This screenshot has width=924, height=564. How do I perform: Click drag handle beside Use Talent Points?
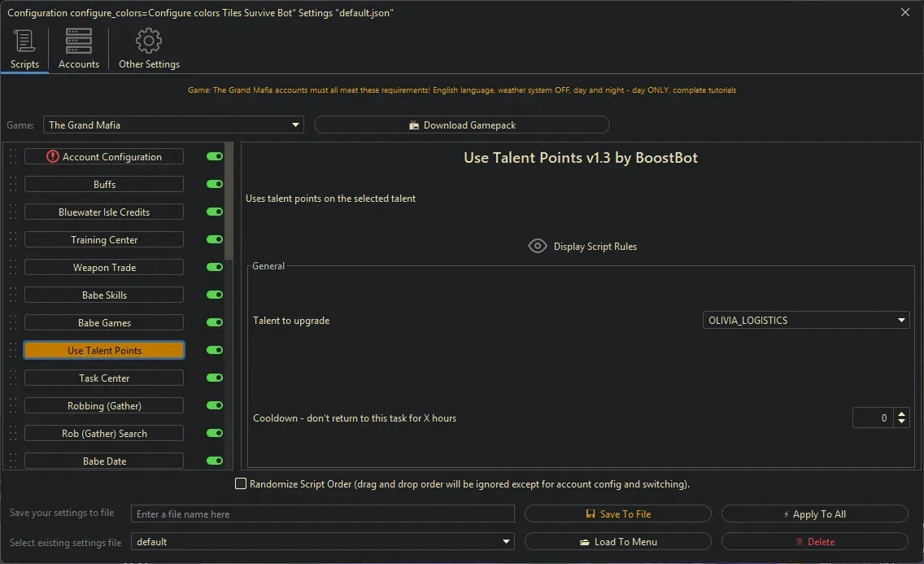[13, 351]
